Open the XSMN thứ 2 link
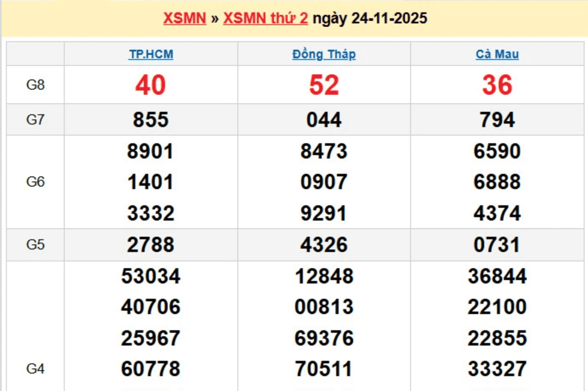The image size is (588, 391). 265,18
